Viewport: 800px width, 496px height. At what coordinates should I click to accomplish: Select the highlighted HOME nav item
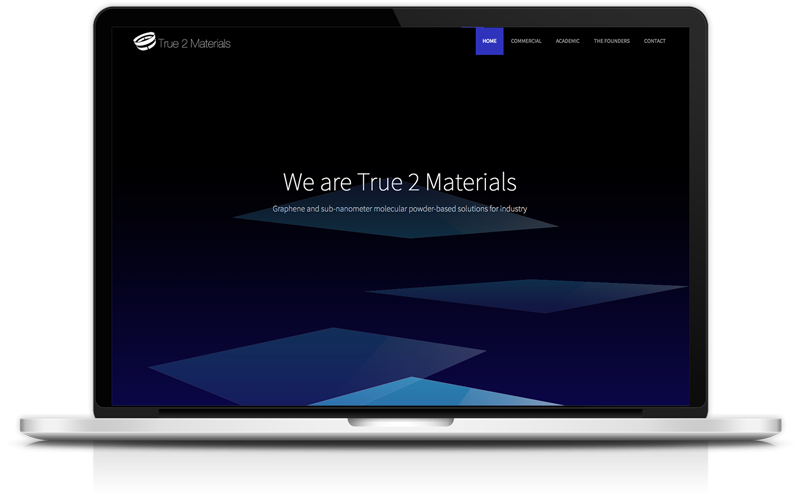pyautogui.click(x=489, y=41)
